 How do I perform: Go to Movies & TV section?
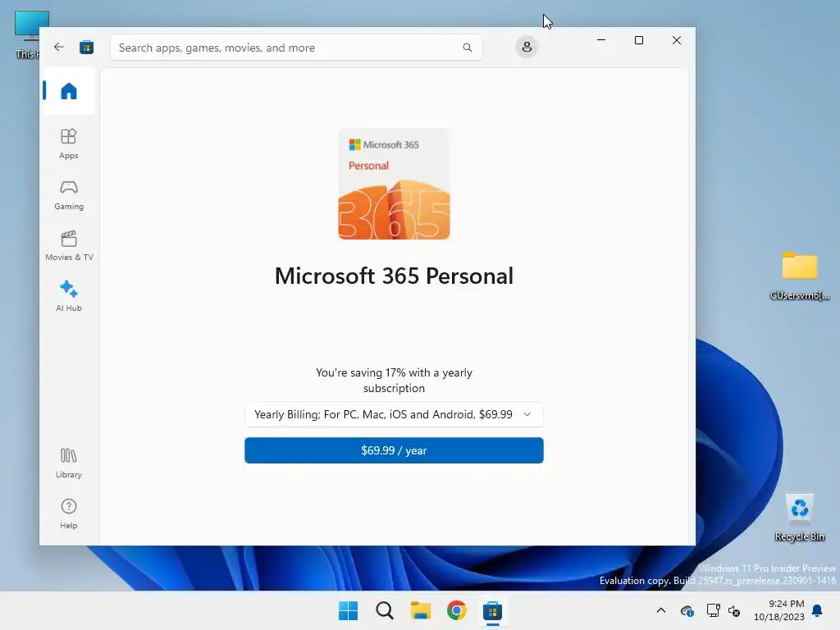pos(69,246)
